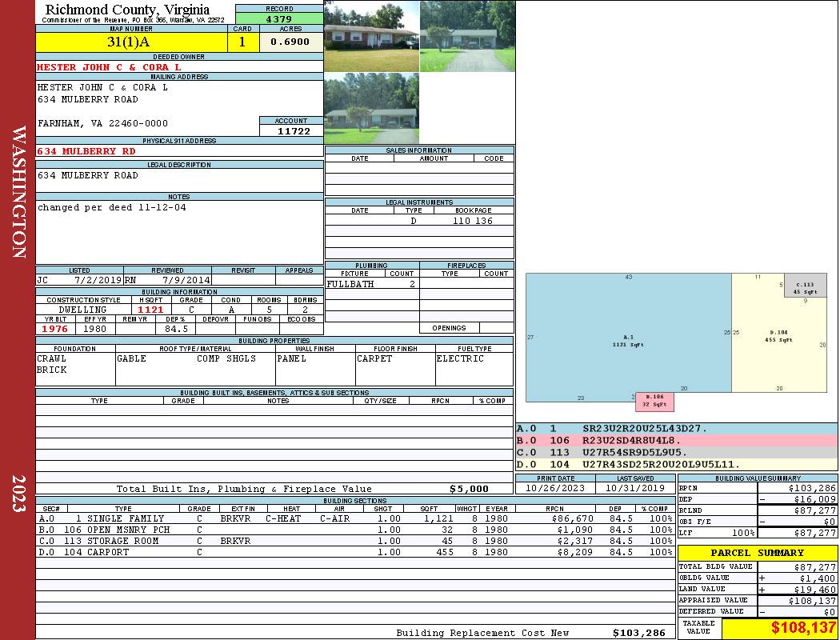
Task: Select the yellow D.104 455 SqFt sketch area
Action: point(779,336)
